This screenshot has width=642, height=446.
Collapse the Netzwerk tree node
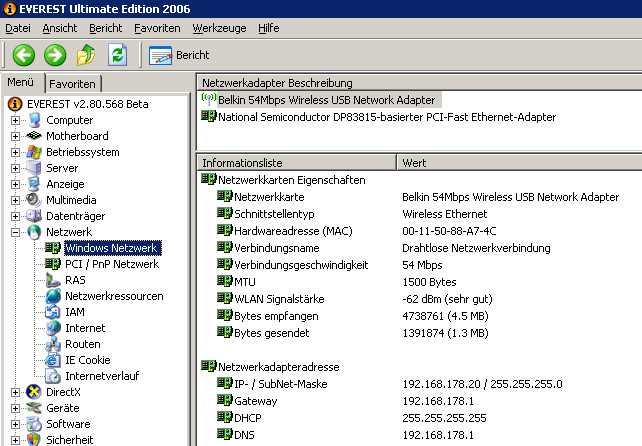point(16,232)
